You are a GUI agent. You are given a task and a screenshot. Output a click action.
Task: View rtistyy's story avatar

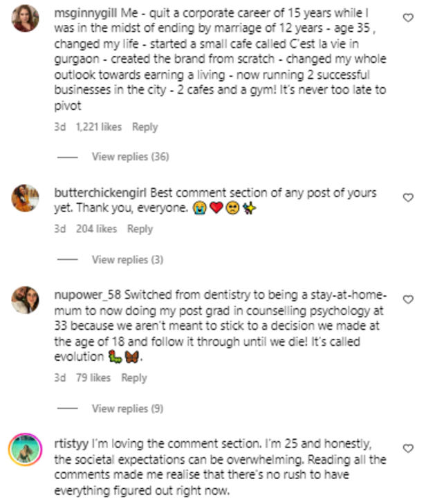(24, 450)
